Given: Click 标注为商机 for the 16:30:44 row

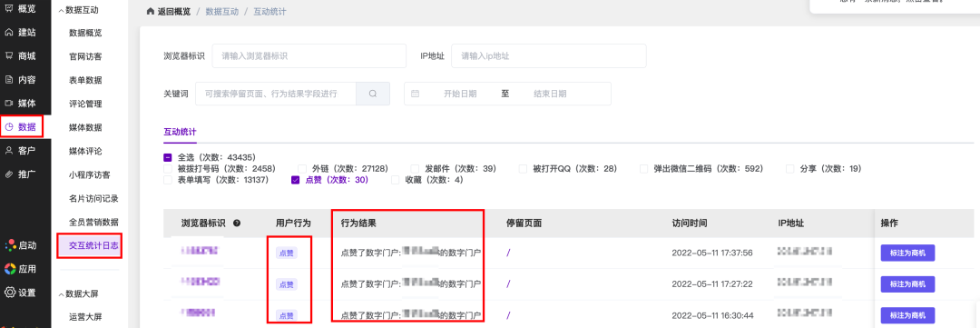Looking at the screenshot, I should pyautogui.click(x=907, y=315).
